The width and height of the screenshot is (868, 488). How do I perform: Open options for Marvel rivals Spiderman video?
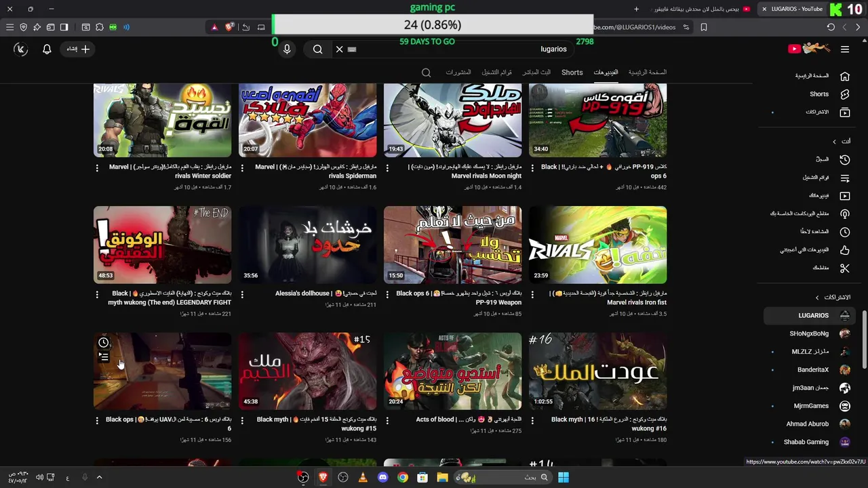[242, 167]
